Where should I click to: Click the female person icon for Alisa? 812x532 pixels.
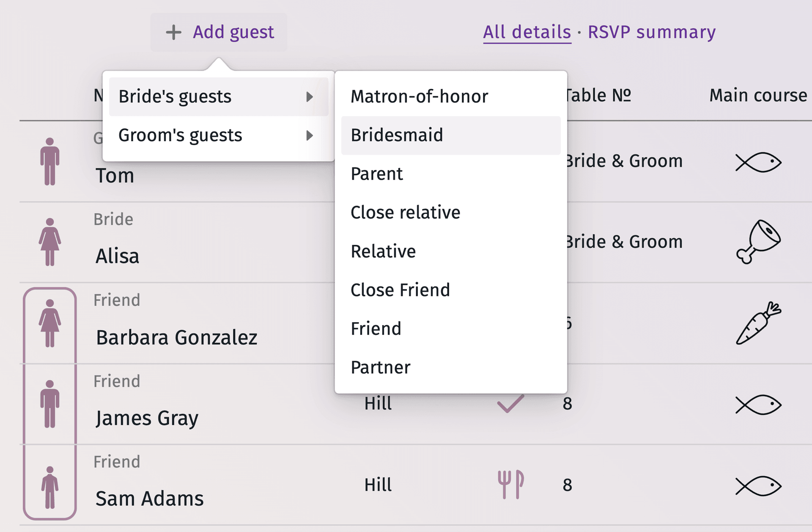click(x=50, y=241)
